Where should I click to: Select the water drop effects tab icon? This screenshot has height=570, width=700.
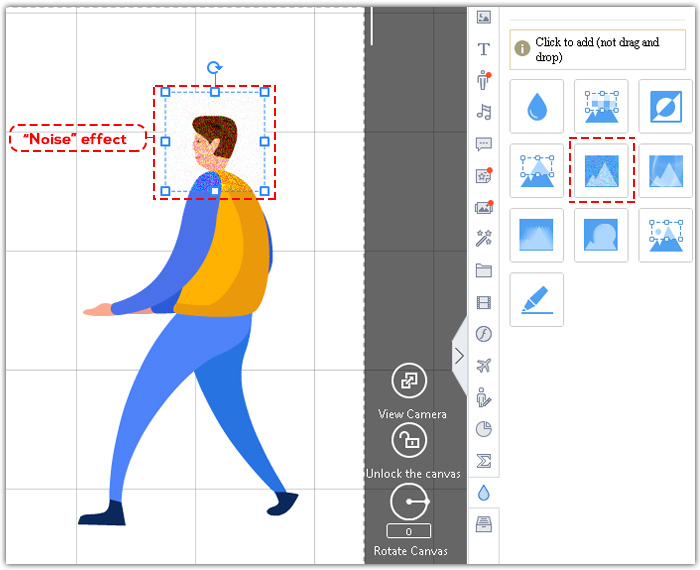483,493
